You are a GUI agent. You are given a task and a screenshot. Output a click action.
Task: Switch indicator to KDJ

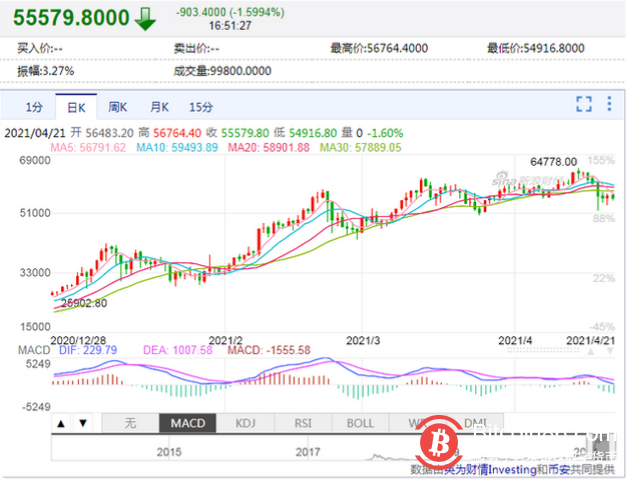coord(245,423)
